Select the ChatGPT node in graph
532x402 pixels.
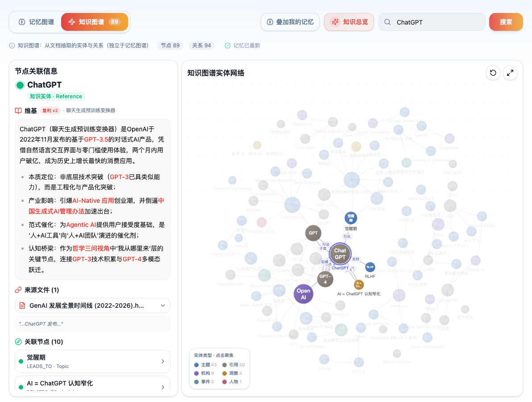click(340, 254)
